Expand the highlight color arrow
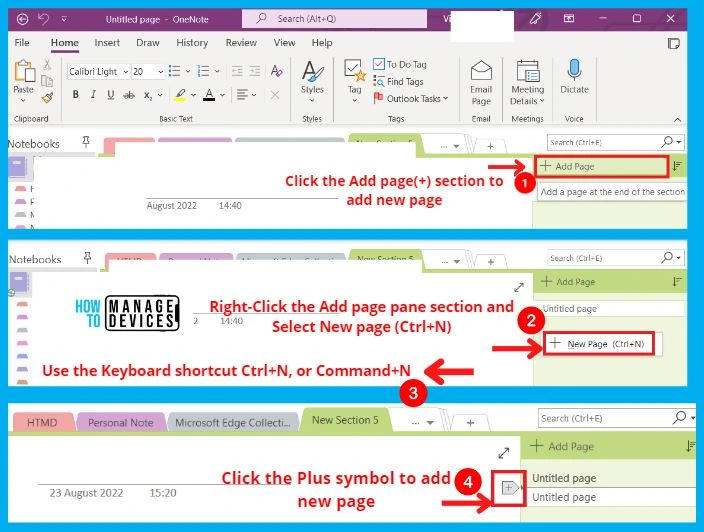Viewport: 704px width, 532px height. (x=194, y=95)
